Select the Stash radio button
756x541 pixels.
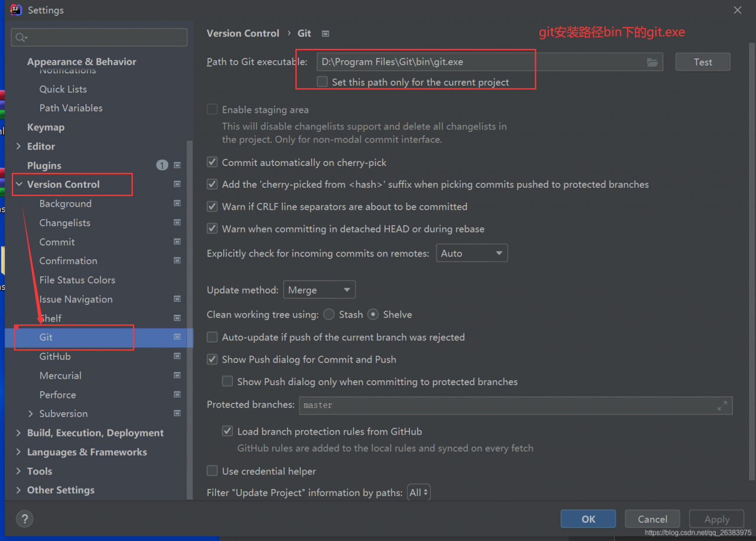[x=328, y=314]
